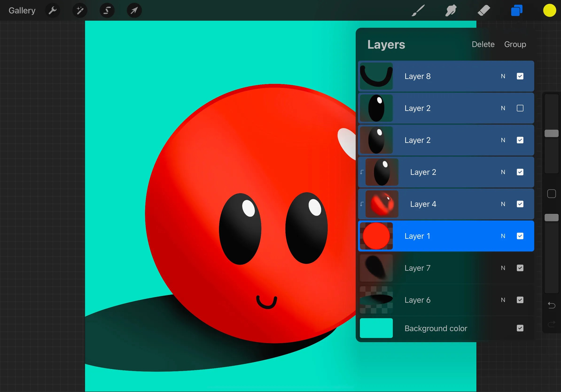
Task: Open blend mode N on Layer 4
Action: click(x=503, y=204)
